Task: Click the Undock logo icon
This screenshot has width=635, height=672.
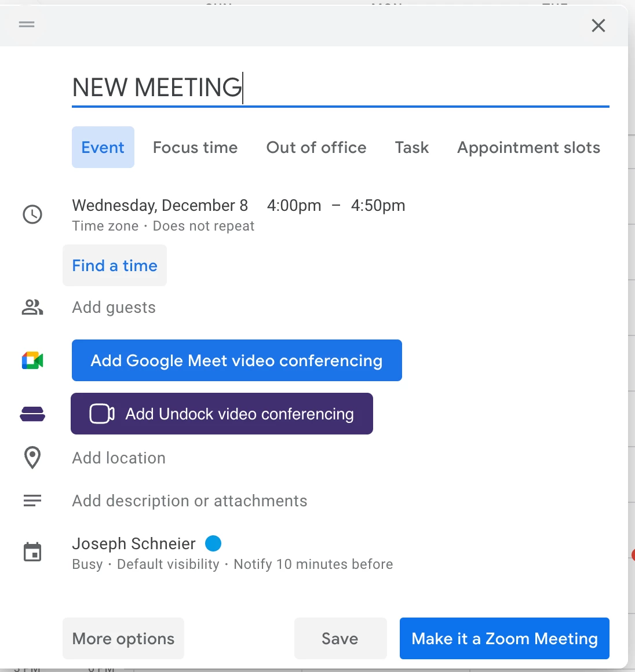Action: pyautogui.click(x=32, y=414)
